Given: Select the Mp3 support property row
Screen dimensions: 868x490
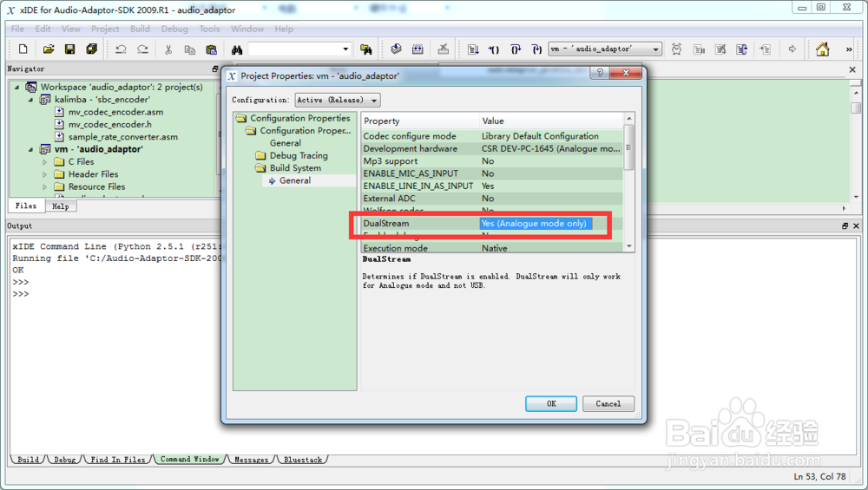Looking at the screenshot, I should pyautogui.click(x=491, y=161).
